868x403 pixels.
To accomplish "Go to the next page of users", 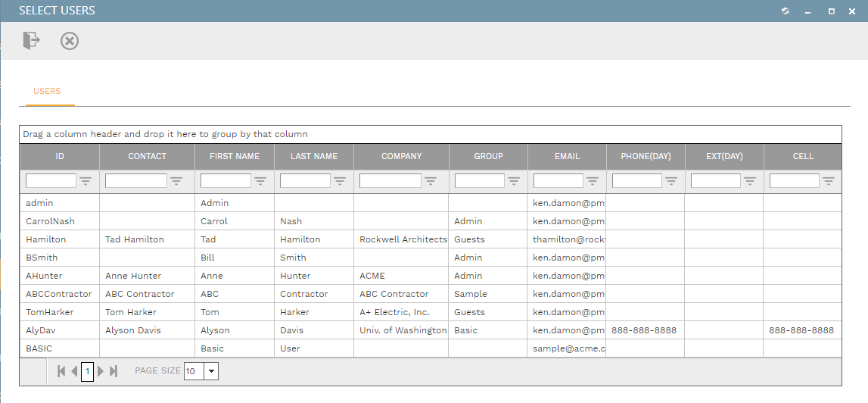I will [x=101, y=371].
